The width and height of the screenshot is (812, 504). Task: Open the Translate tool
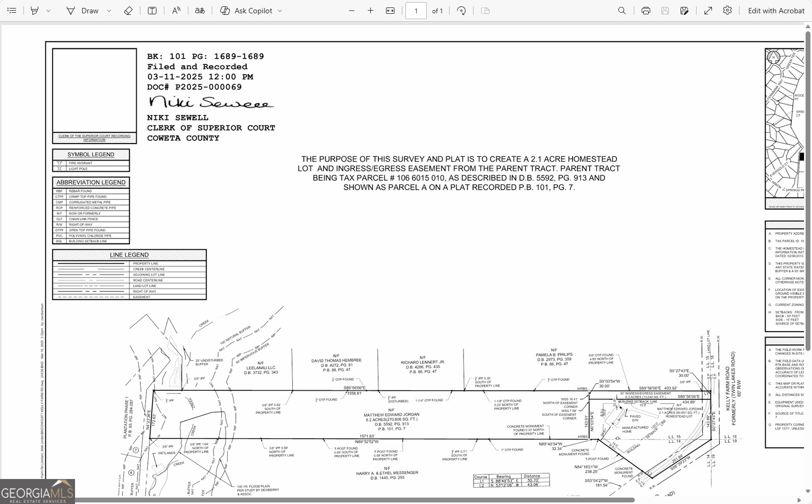pyautogui.click(x=200, y=11)
